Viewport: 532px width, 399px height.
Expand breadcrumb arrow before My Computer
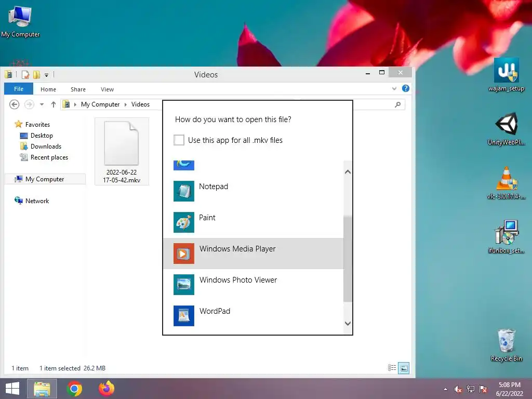[x=75, y=104]
